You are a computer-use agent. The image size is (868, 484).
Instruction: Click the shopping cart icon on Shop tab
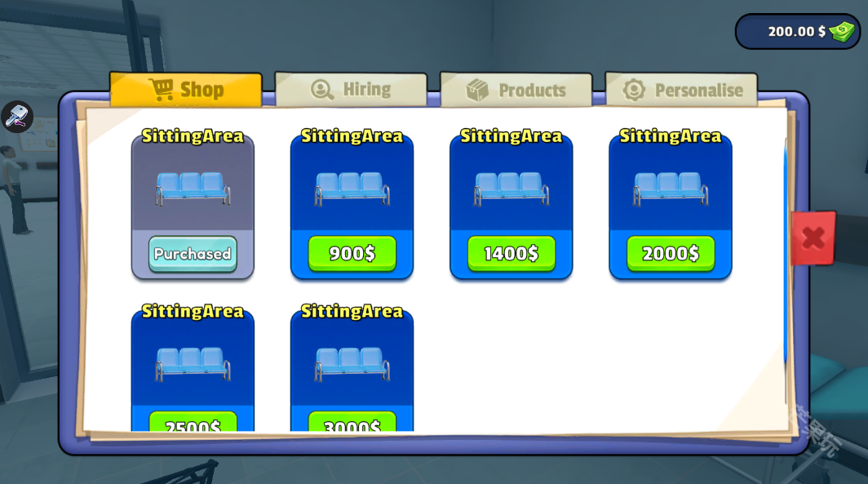pyautogui.click(x=161, y=89)
